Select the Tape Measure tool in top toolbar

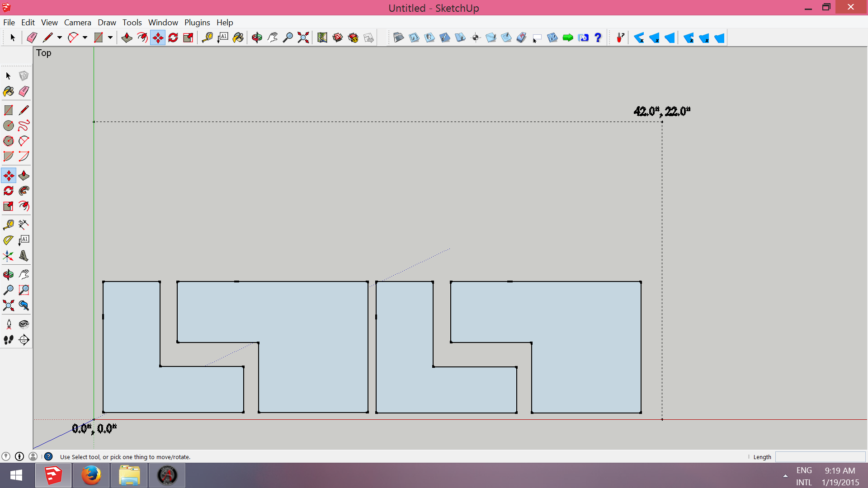point(208,38)
